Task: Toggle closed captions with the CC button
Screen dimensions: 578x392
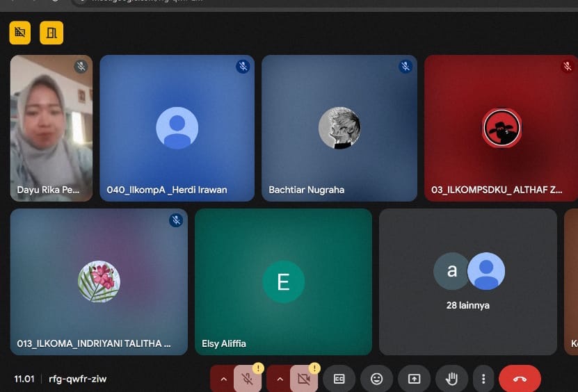Action: [x=339, y=379]
